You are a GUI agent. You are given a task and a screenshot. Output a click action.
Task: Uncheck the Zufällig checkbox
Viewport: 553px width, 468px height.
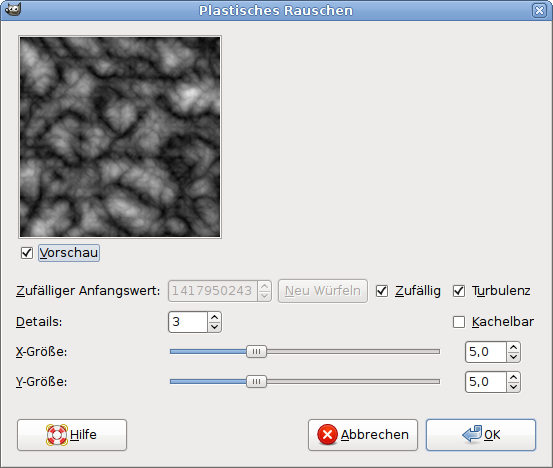tap(382, 291)
